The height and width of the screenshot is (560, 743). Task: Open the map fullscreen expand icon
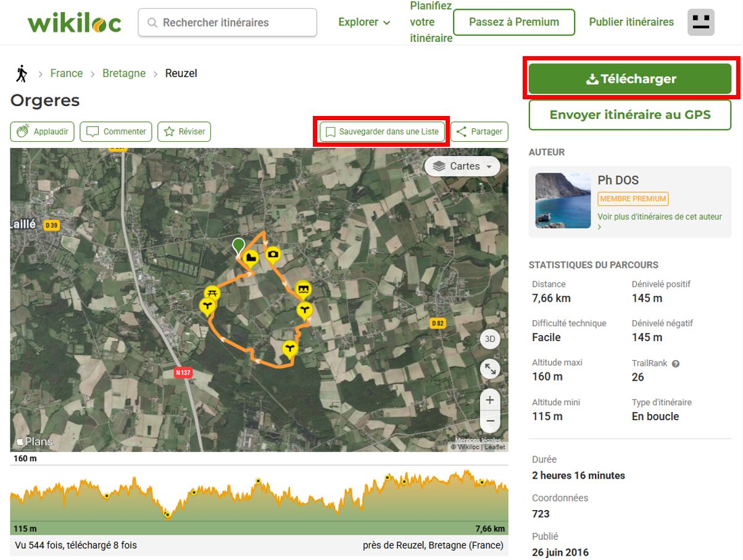point(490,369)
